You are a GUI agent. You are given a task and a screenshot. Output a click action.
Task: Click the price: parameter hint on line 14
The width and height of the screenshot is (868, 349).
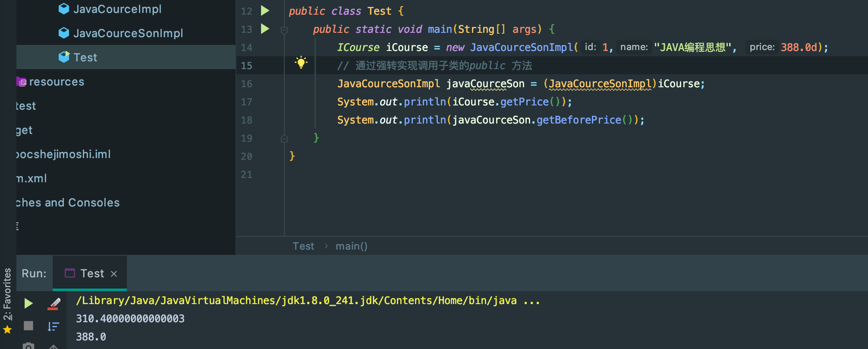pyautogui.click(x=762, y=47)
